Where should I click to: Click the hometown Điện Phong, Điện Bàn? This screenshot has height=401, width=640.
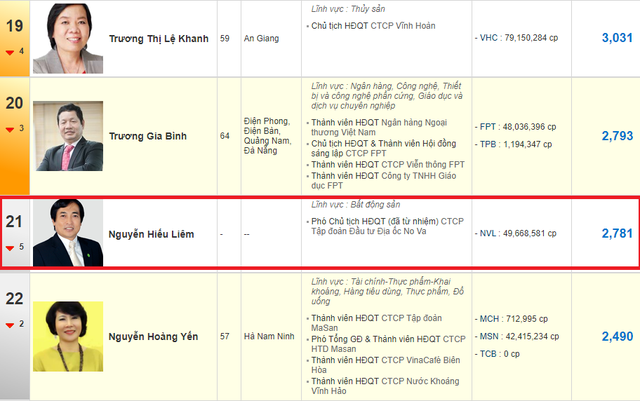tap(267, 126)
